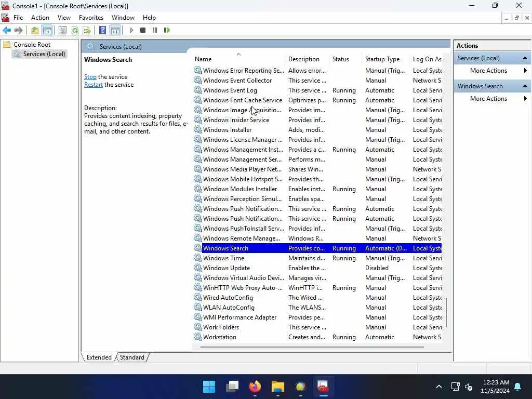Collapse the Services (Local) actions section
This screenshot has width=532, height=399.
(525, 58)
